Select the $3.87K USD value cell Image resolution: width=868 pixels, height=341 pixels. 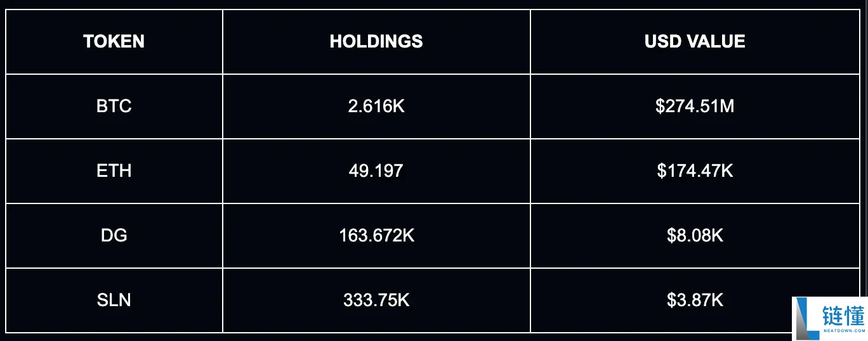(695, 300)
